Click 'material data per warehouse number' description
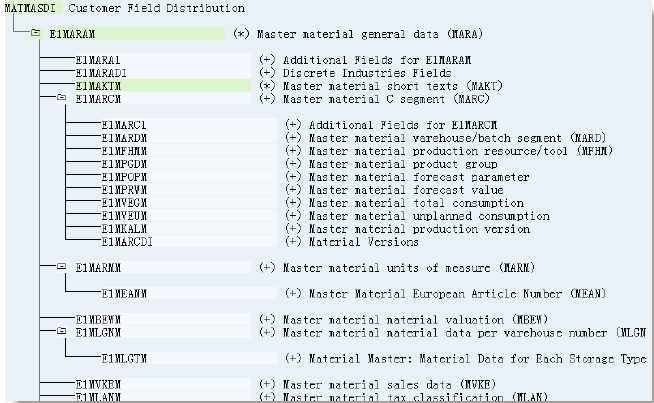This screenshot has width=654, height=403. (496, 332)
